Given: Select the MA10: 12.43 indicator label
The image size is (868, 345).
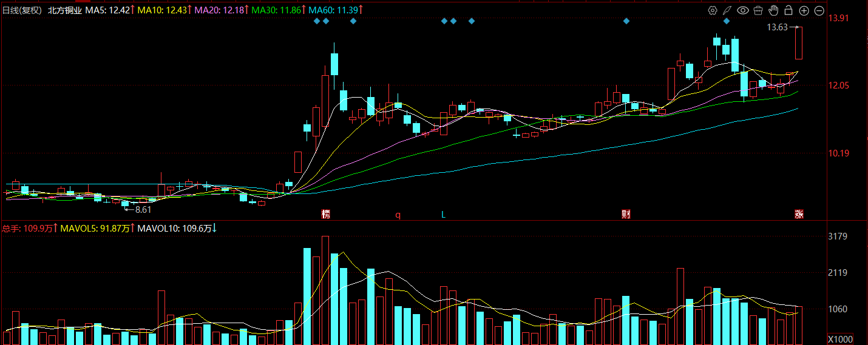Looking at the screenshot, I should 164,10.
